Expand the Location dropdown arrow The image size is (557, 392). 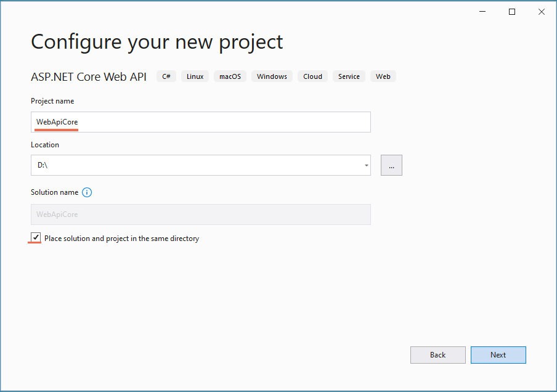(x=366, y=165)
